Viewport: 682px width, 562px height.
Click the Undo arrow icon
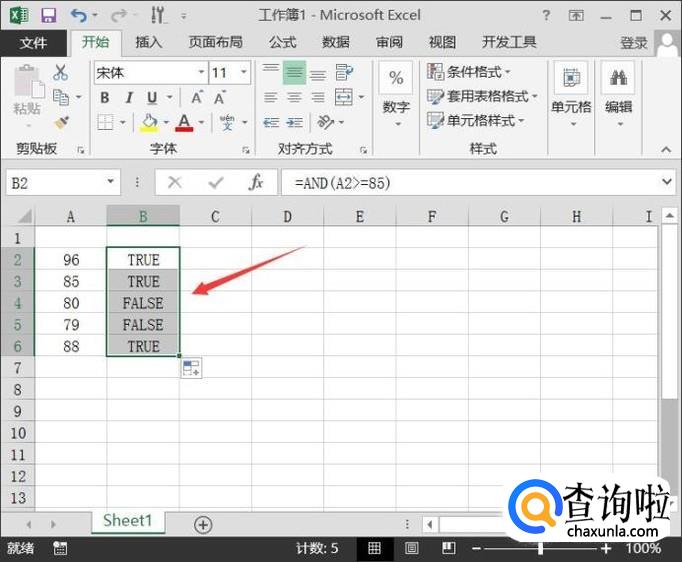[x=79, y=16]
